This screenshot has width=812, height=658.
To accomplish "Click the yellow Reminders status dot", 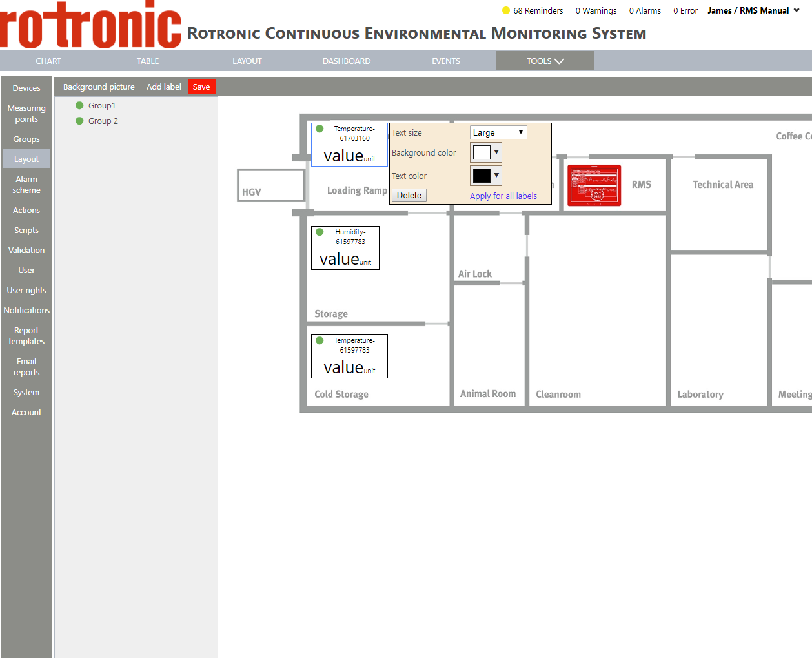I will point(506,10).
